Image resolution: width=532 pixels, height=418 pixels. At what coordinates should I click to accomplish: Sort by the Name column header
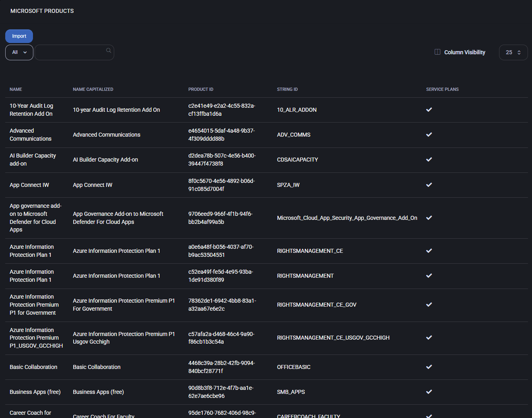(16, 89)
